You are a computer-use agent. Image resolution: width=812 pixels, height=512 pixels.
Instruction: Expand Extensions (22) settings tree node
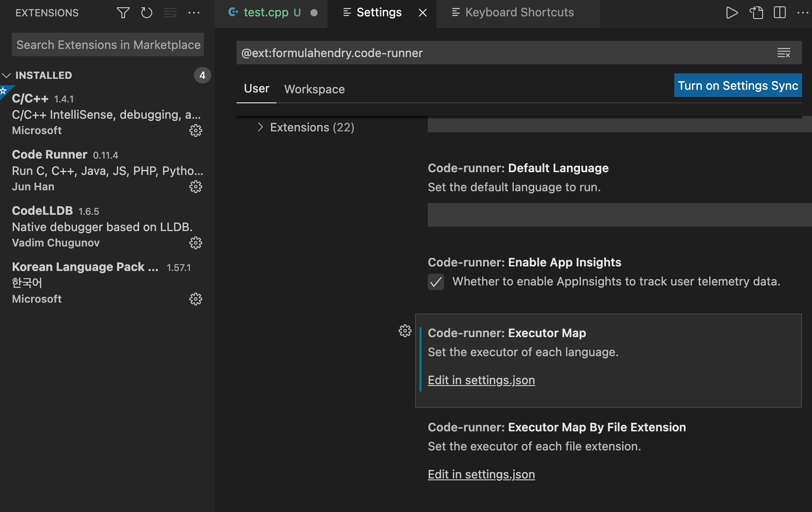260,127
